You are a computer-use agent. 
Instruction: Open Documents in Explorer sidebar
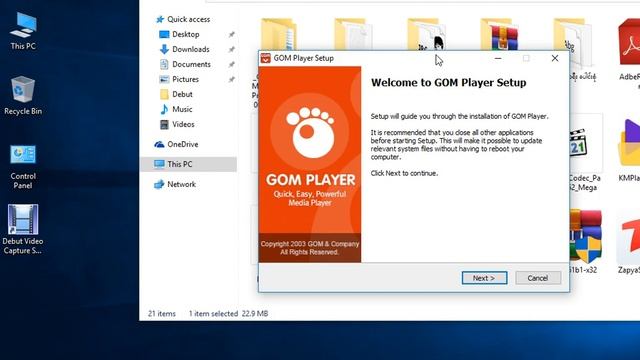[x=191, y=64]
